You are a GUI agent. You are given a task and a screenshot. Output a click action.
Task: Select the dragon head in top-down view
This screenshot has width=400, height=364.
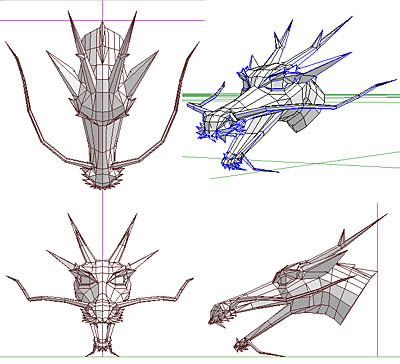[x=102, y=100]
